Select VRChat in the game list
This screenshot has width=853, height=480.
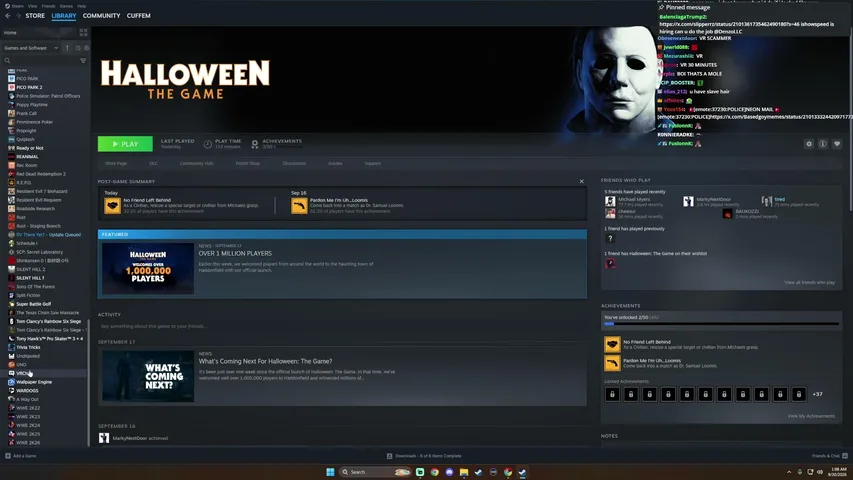(x=23, y=373)
